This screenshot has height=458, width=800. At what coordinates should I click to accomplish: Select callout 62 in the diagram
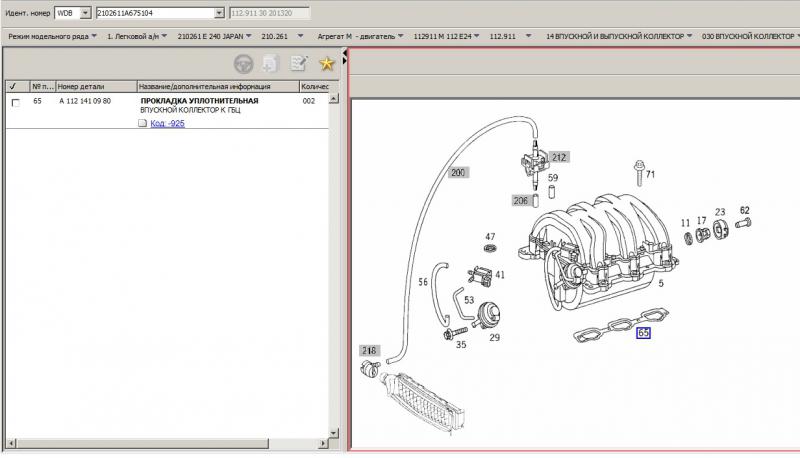[745, 210]
